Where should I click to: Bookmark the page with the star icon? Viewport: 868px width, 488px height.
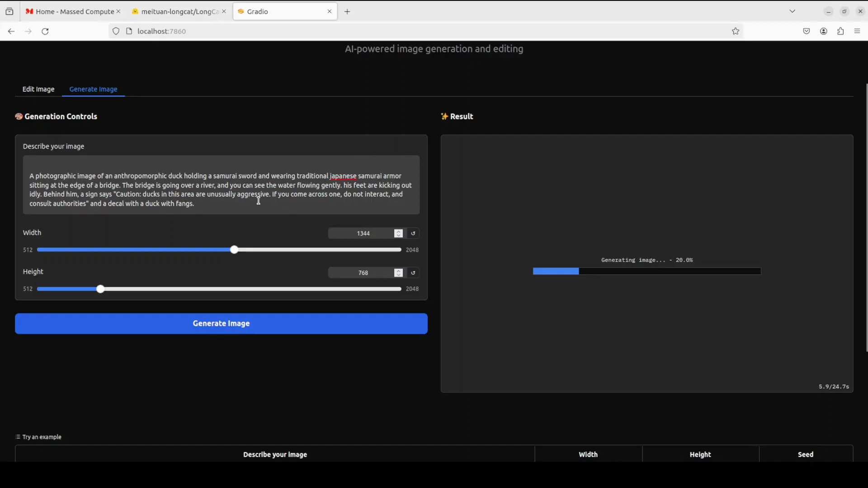(736, 31)
